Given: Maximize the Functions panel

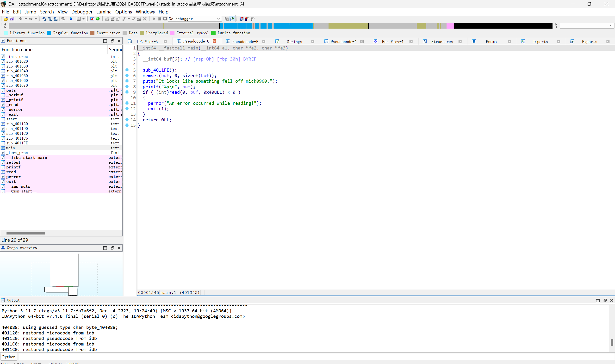Looking at the screenshot, I should 105,41.
